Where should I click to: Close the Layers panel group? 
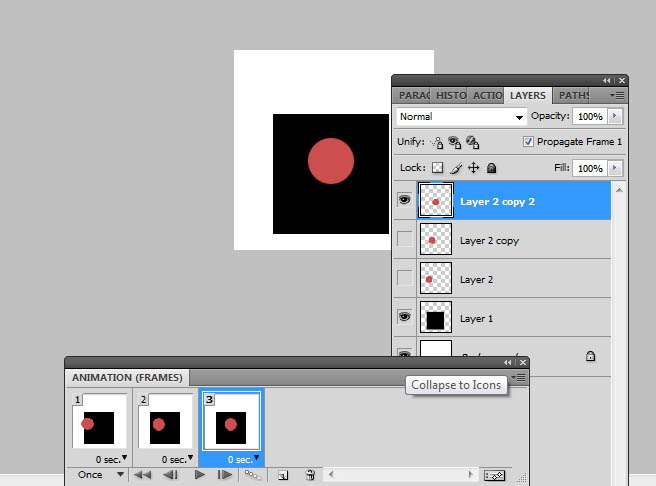click(x=622, y=80)
